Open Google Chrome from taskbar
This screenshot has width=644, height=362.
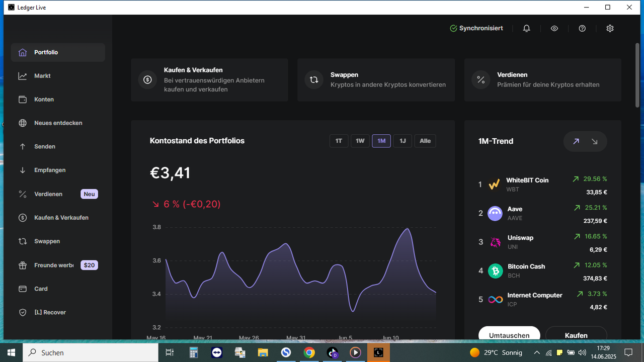pos(309,352)
